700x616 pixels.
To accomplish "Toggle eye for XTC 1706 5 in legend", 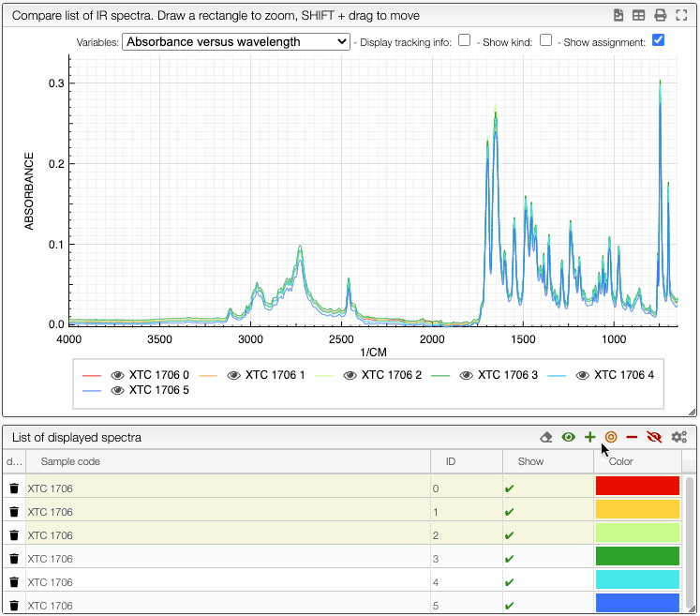I will tap(117, 390).
